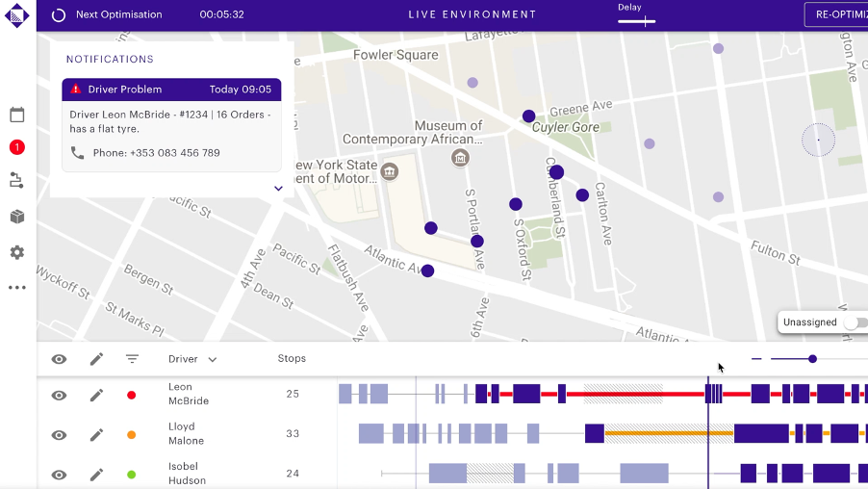
Task: Click the Next Optimisation refresh icon
Action: pyautogui.click(x=58, y=15)
